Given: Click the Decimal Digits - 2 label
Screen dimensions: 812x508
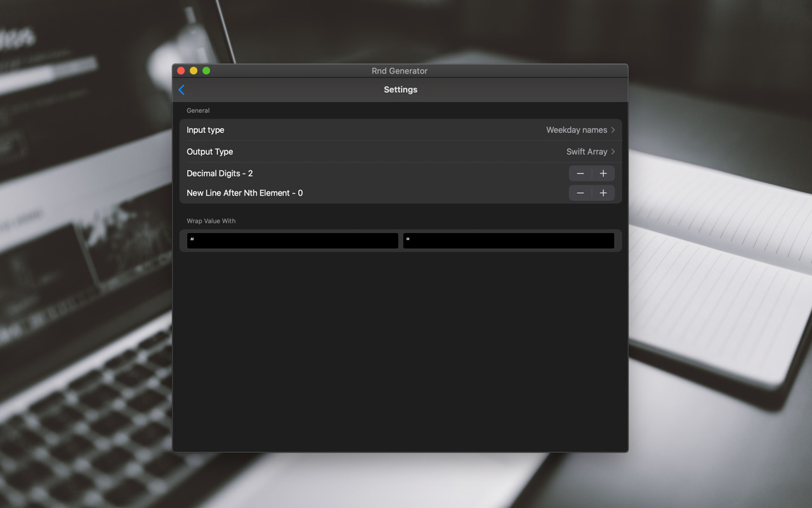Looking at the screenshot, I should tap(219, 173).
